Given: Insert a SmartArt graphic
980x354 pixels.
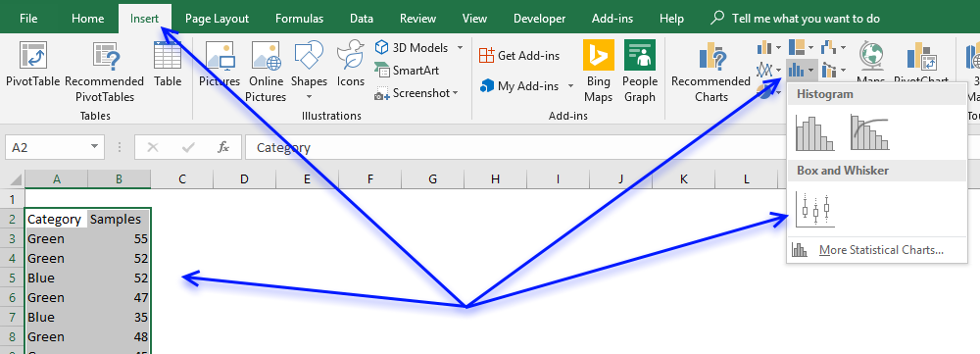Looking at the screenshot, I should click(x=407, y=70).
